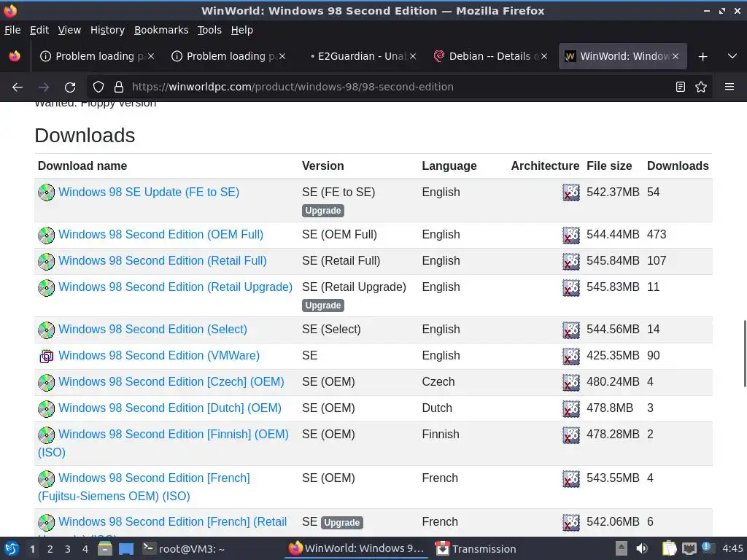Open Firefox View pinned icon
The width and height of the screenshot is (747, 560).
[15, 56]
